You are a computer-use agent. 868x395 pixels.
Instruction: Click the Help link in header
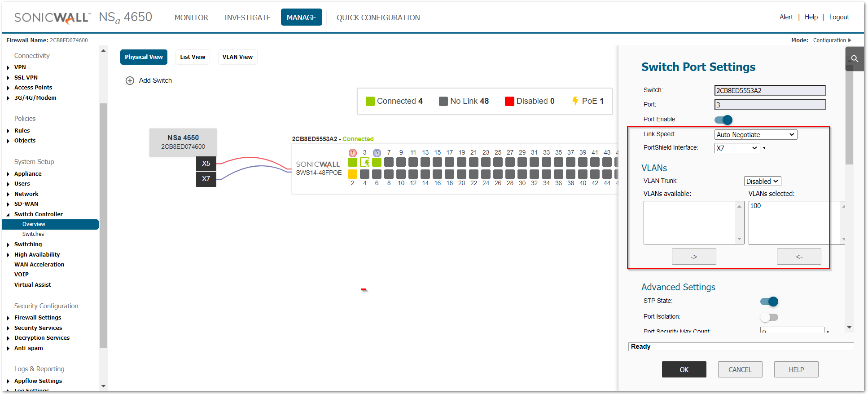pos(811,17)
